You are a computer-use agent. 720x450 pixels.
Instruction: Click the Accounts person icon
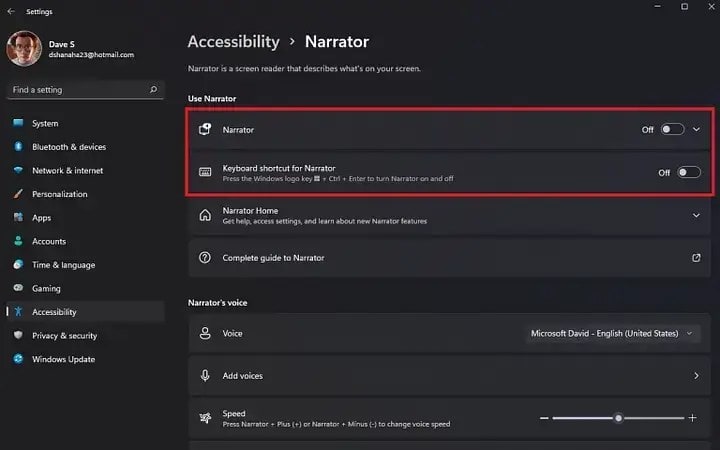click(x=18, y=241)
